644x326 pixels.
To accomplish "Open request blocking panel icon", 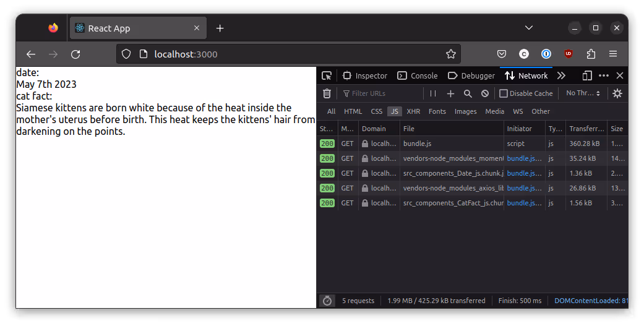I will click(485, 93).
